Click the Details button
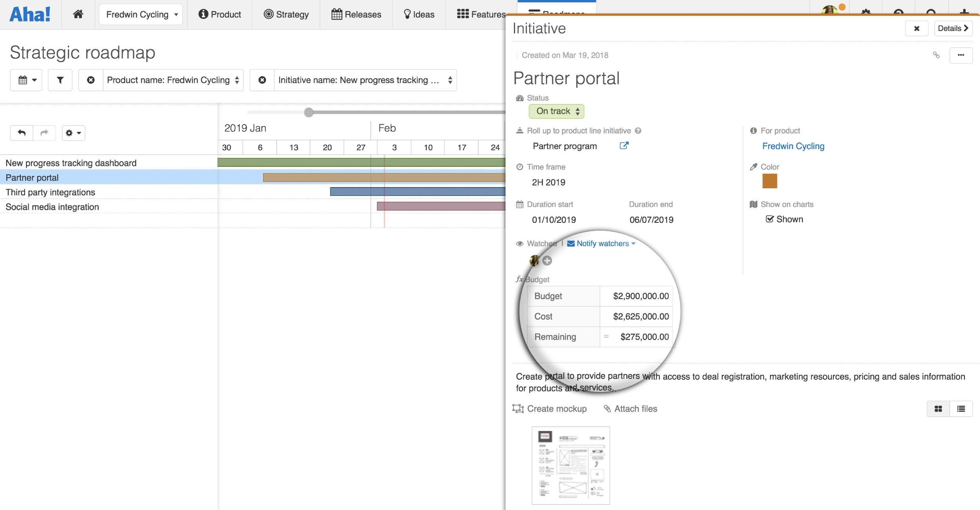This screenshot has height=510, width=980. (953, 28)
